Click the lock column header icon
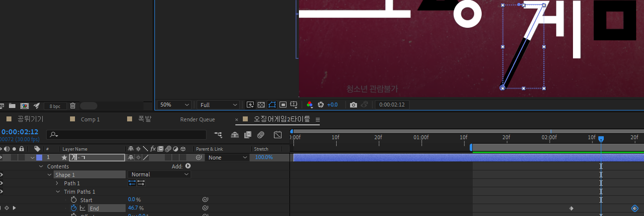This screenshot has width=644, height=216. pyautogui.click(x=21, y=149)
